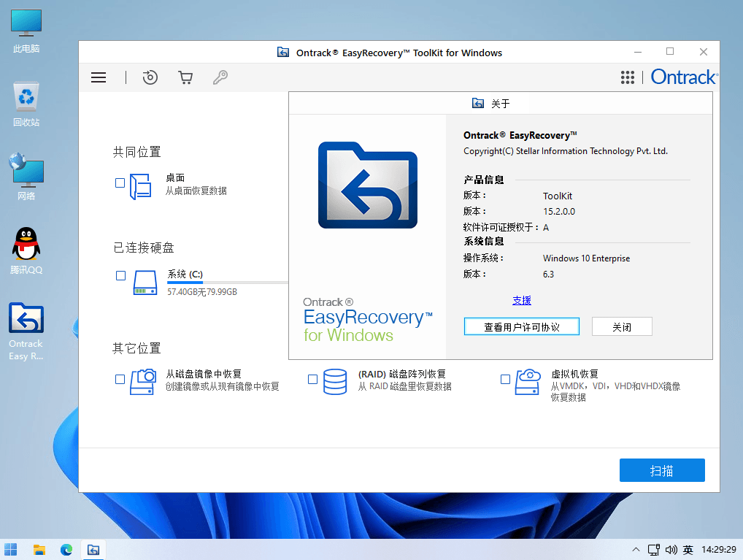Open the shopping cart purchase icon
Image resolution: width=743 pixels, height=560 pixels.
pos(185,77)
